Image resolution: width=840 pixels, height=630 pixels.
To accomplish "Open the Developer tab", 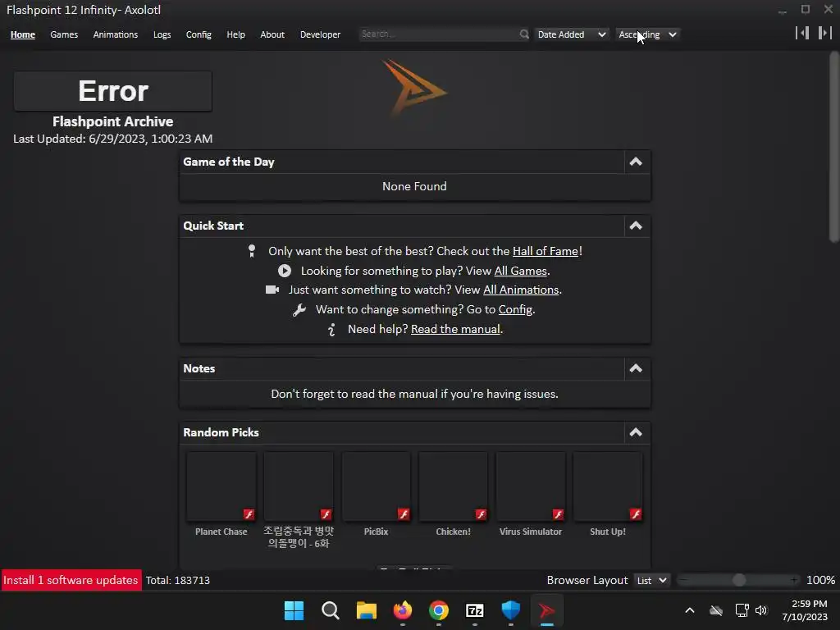I will (x=320, y=34).
